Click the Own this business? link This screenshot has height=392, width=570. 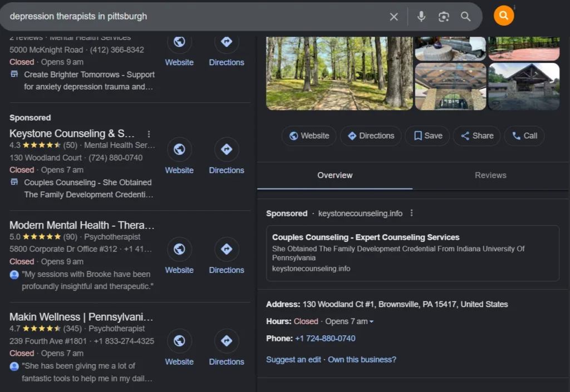362,360
